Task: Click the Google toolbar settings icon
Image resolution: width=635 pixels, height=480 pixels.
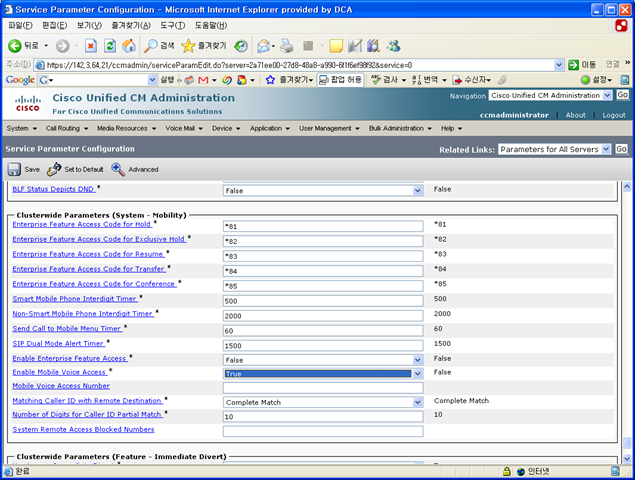Action: pyautogui.click(x=585, y=80)
